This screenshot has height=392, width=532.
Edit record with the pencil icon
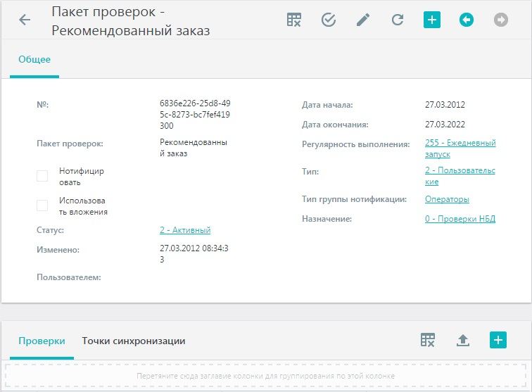coord(363,20)
